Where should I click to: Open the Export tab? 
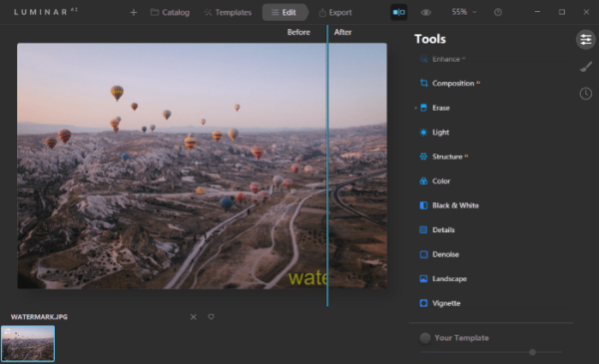(335, 13)
